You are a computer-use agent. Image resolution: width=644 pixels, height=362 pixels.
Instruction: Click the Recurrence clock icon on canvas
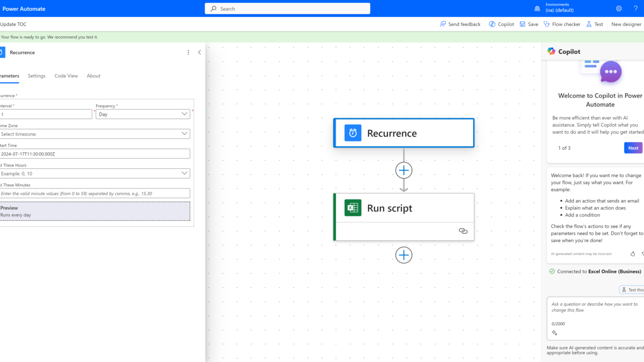click(353, 133)
